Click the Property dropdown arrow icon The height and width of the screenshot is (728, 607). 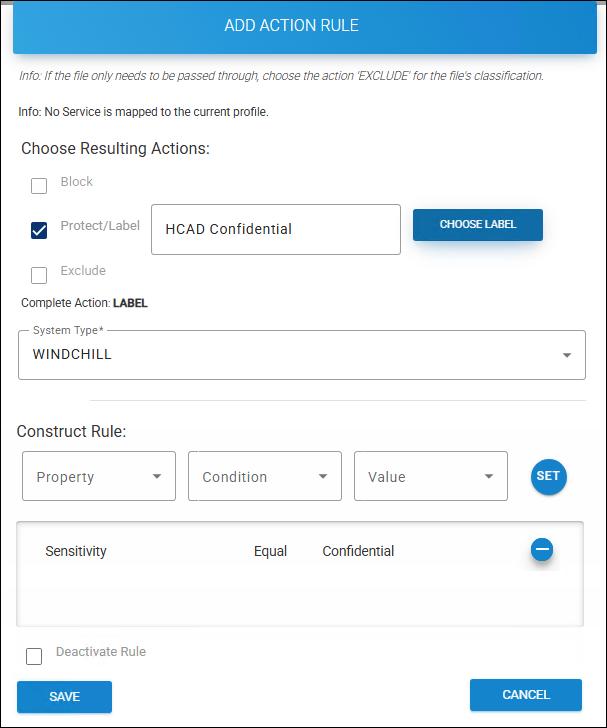click(x=157, y=477)
